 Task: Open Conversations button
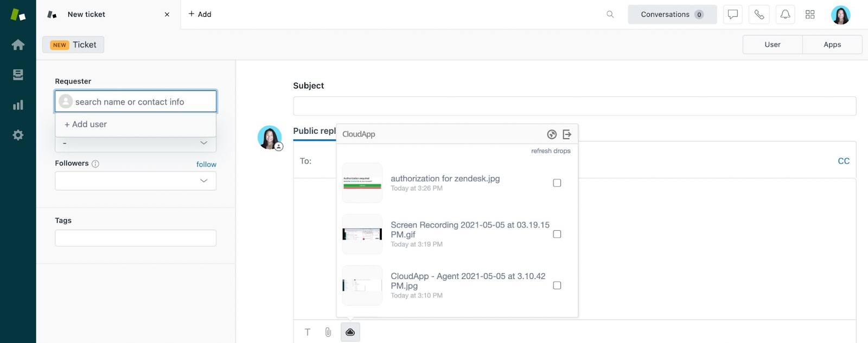point(672,15)
